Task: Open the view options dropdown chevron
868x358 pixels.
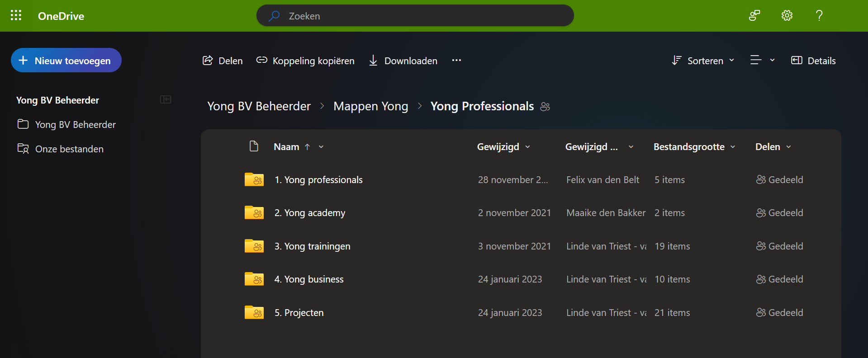Action: [772, 60]
